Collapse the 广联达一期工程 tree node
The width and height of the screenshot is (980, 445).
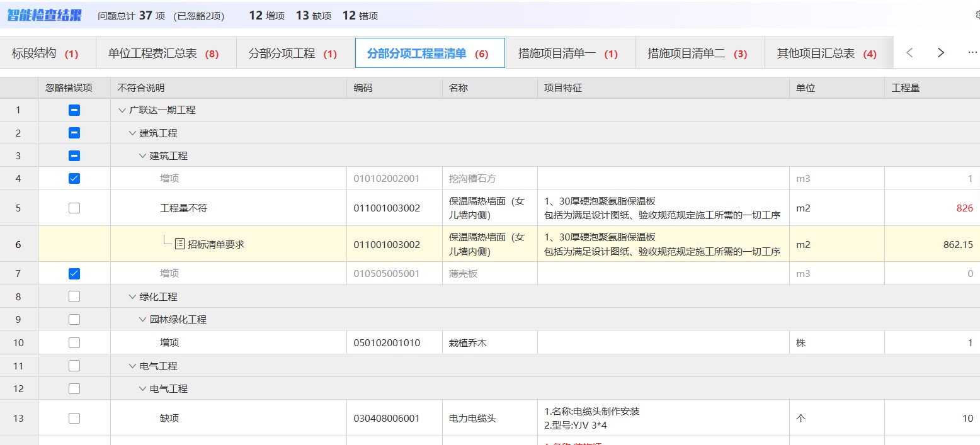click(x=122, y=110)
